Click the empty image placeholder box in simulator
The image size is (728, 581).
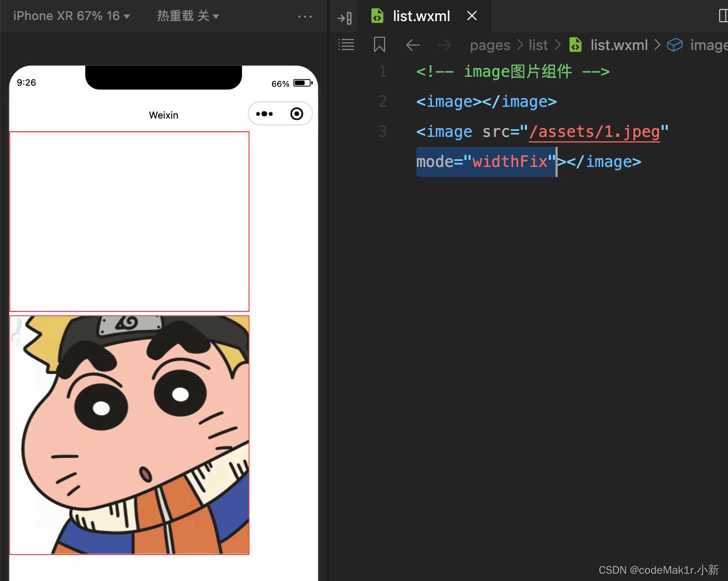129,221
